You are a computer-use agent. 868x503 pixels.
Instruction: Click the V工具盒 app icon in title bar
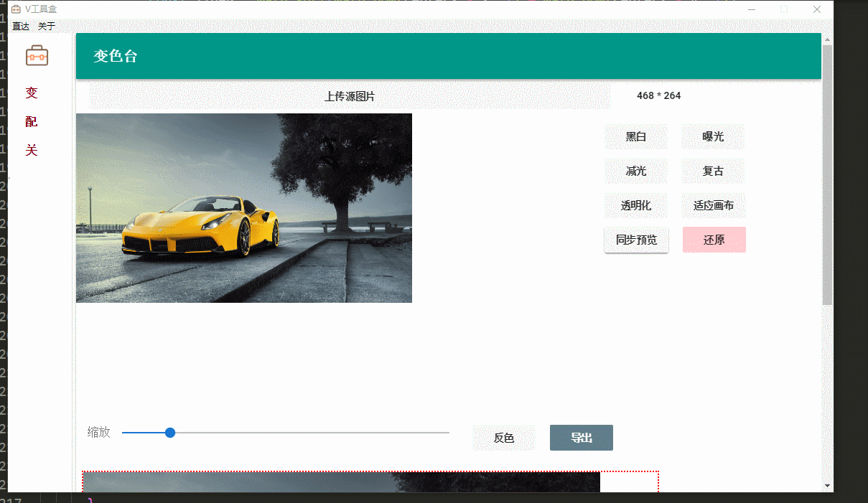[x=15, y=9]
